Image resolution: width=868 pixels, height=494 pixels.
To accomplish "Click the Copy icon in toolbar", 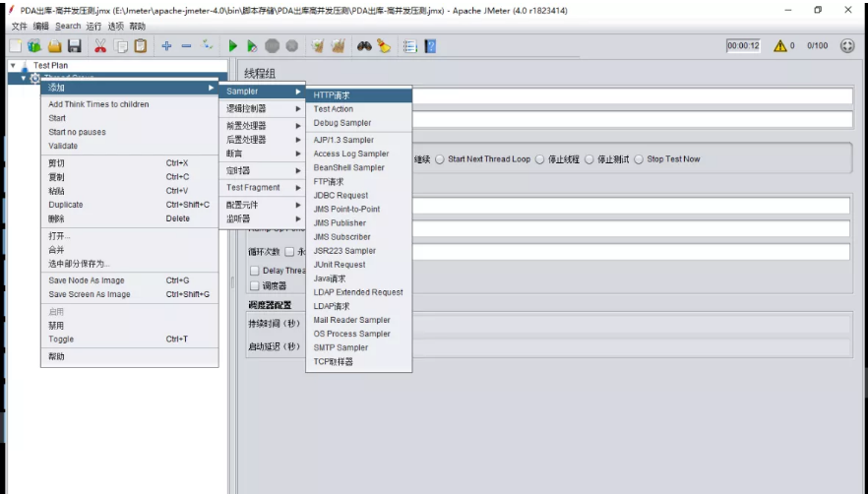I will [120, 46].
